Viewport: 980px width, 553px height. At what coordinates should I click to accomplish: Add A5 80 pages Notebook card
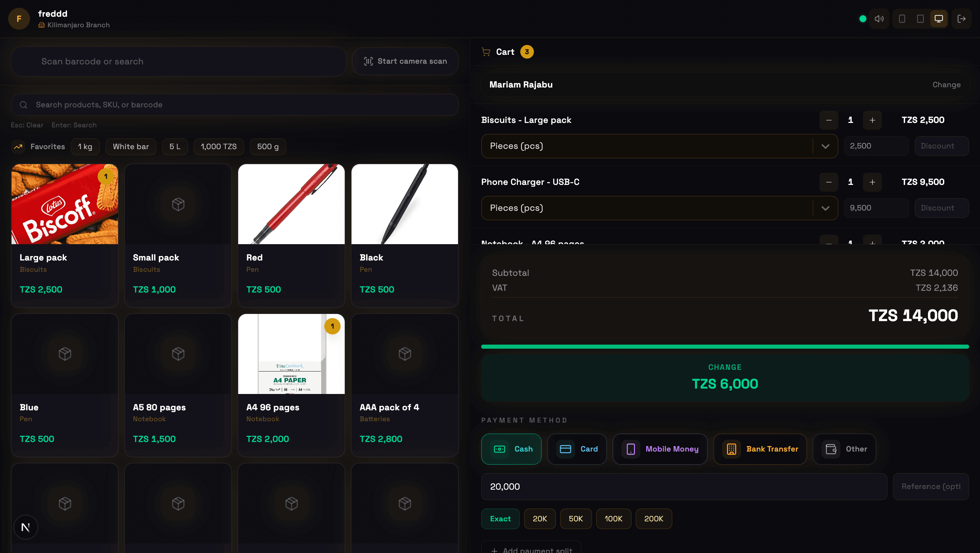coord(178,385)
